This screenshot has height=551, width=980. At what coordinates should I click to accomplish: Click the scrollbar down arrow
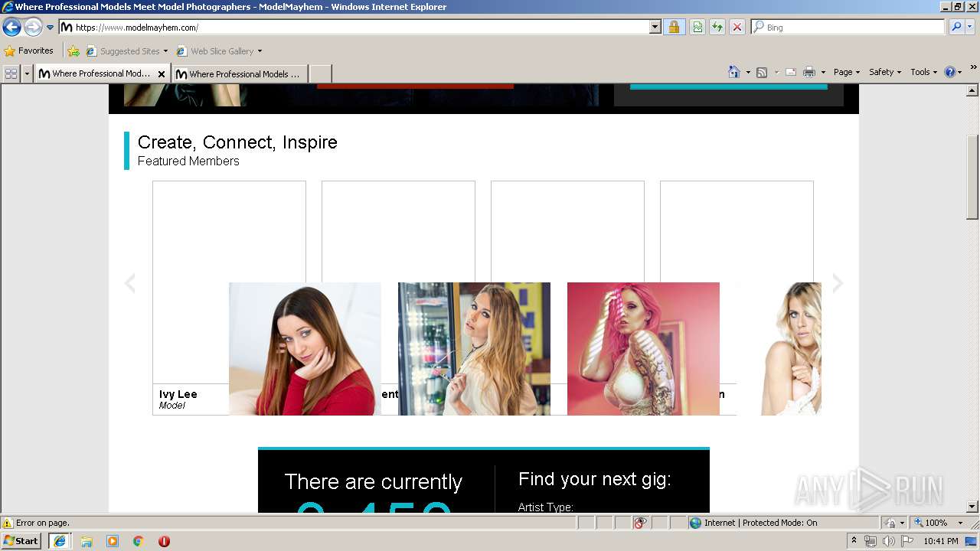(972, 507)
